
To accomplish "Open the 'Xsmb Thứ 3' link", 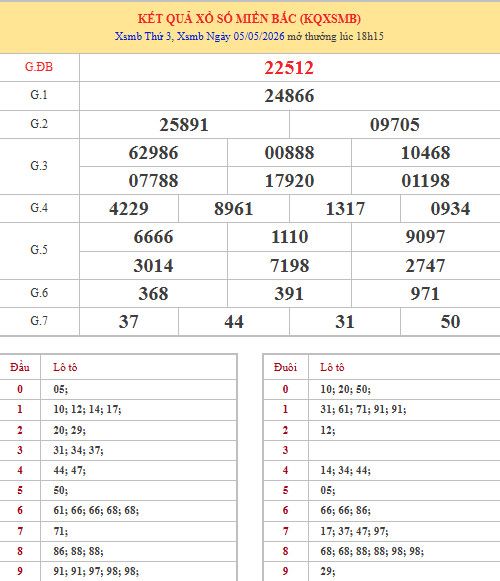I will (x=143, y=36).
